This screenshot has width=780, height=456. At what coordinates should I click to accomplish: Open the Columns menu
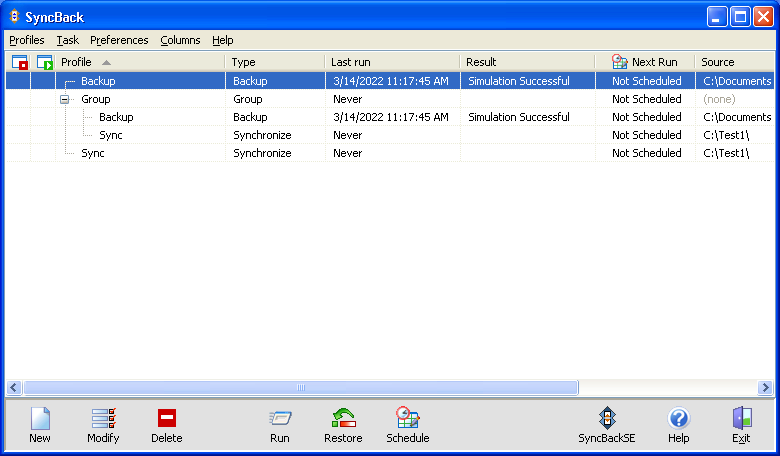click(180, 40)
